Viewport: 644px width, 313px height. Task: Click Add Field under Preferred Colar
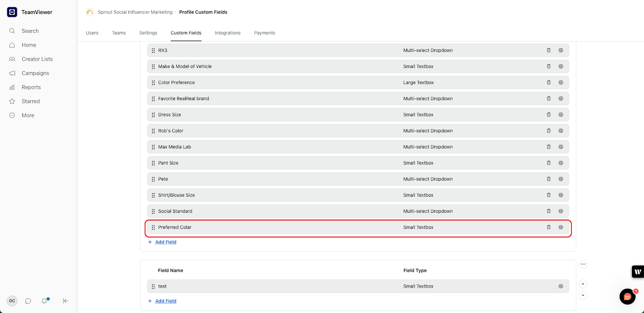pos(165,242)
